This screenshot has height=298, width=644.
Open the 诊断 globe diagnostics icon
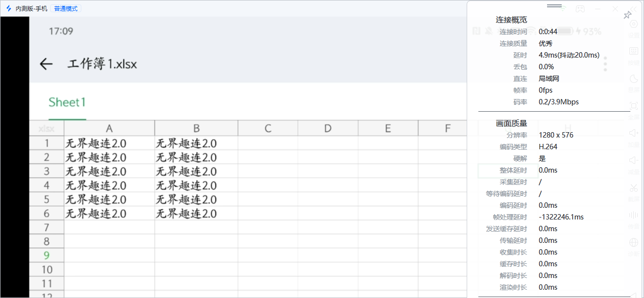tap(634, 242)
